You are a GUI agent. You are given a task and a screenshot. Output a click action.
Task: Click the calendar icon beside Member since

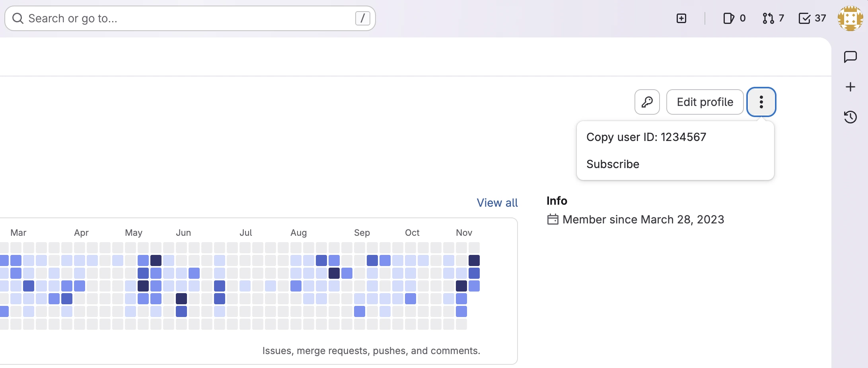[553, 219]
